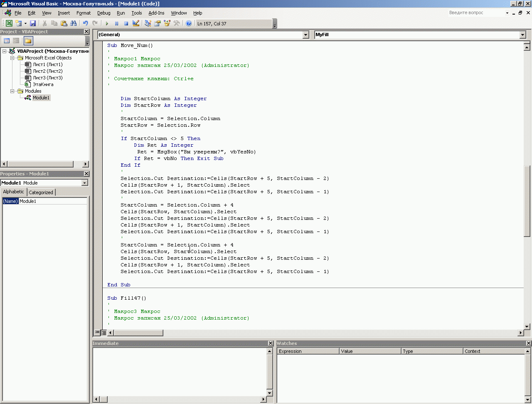
Task: Close the Immediate window panel
Action: tap(271, 343)
